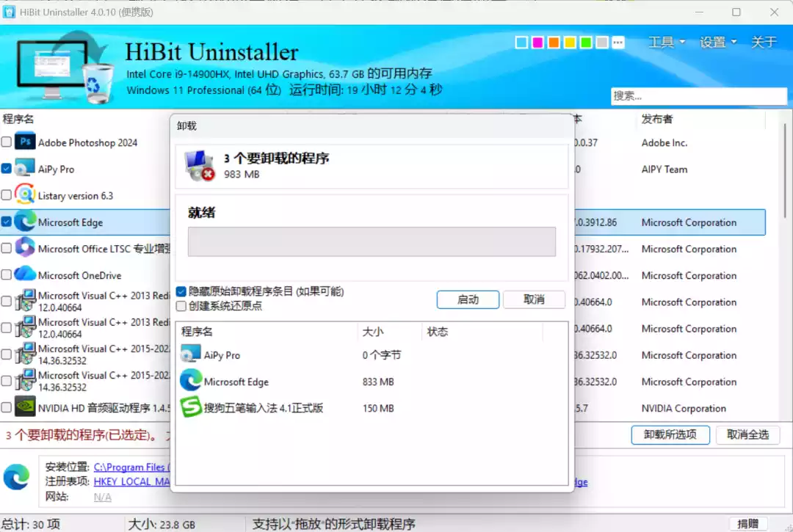Select the gray theme color swatch
Viewport: 793px width, 532px height.
click(602, 43)
